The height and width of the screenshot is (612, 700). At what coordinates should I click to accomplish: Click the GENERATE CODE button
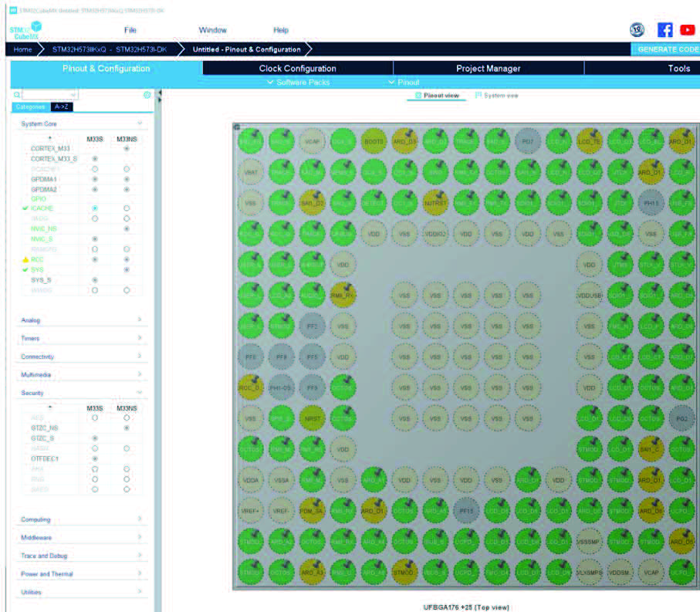tap(665, 49)
